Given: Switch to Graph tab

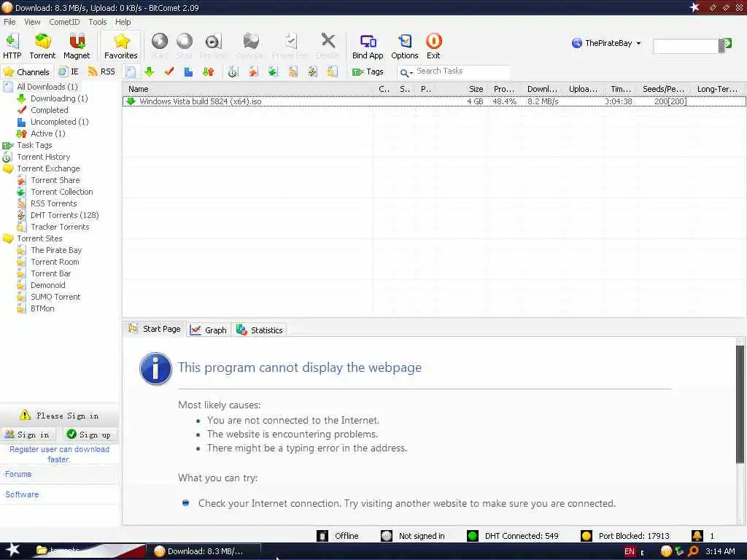Looking at the screenshot, I should pyautogui.click(x=209, y=330).
